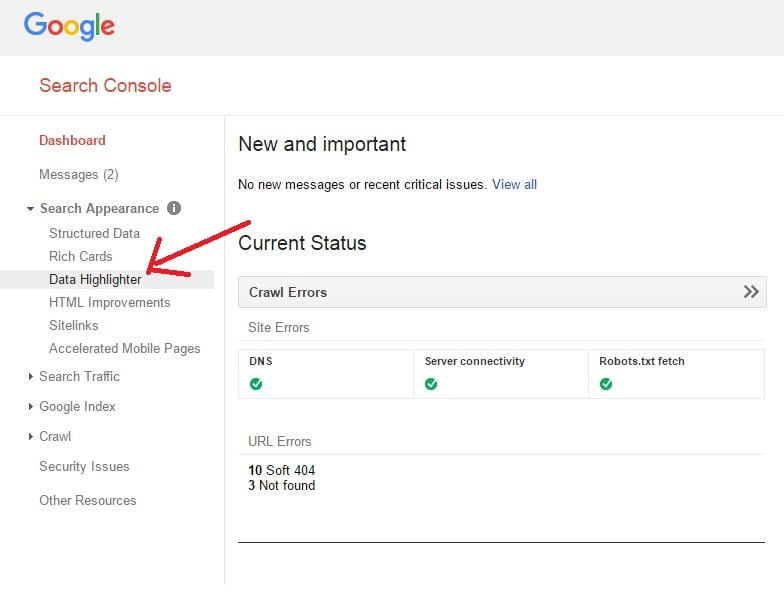Select the Data Highlighter item
The width and height of the screenshot is (784, 595).
(95, 279)
